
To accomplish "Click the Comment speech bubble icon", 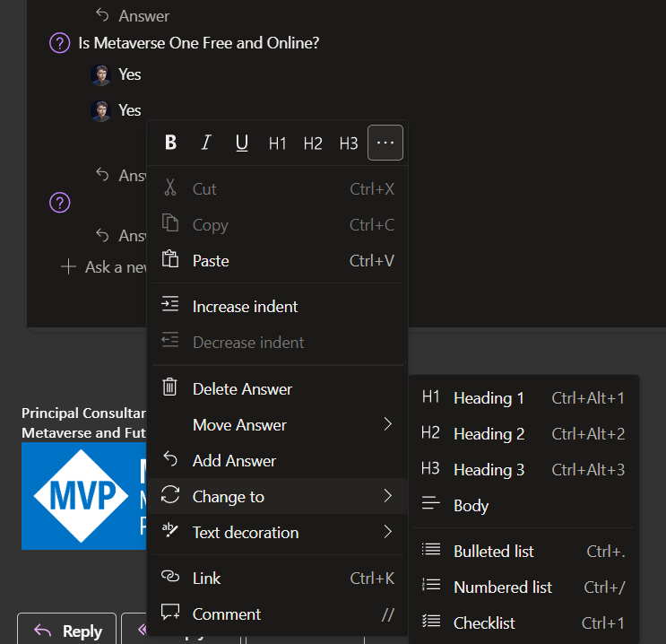I will tap(169, 614).
